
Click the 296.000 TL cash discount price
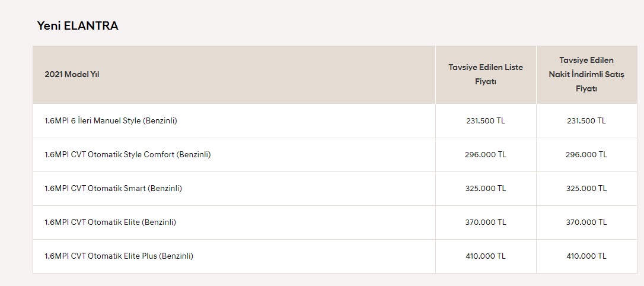[x=586, y=155]
